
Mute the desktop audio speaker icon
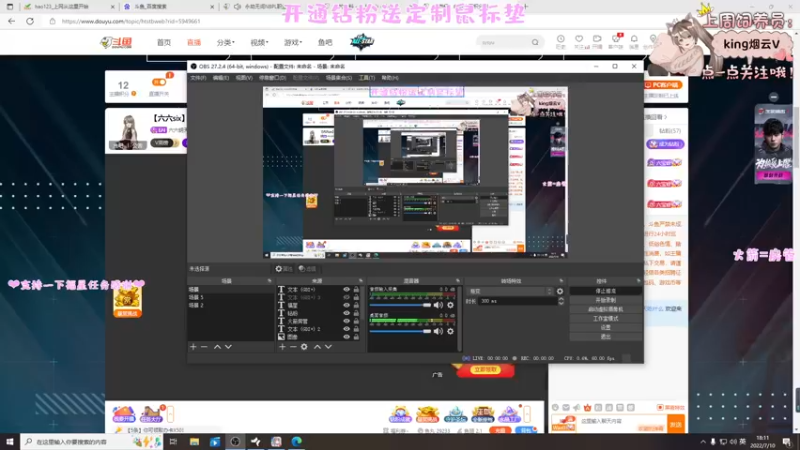pos(438,331)
